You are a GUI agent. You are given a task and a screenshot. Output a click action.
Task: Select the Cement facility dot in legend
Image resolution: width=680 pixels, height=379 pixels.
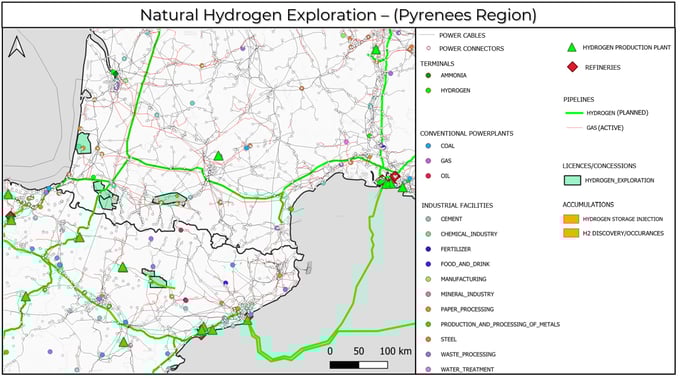point(428,219)
